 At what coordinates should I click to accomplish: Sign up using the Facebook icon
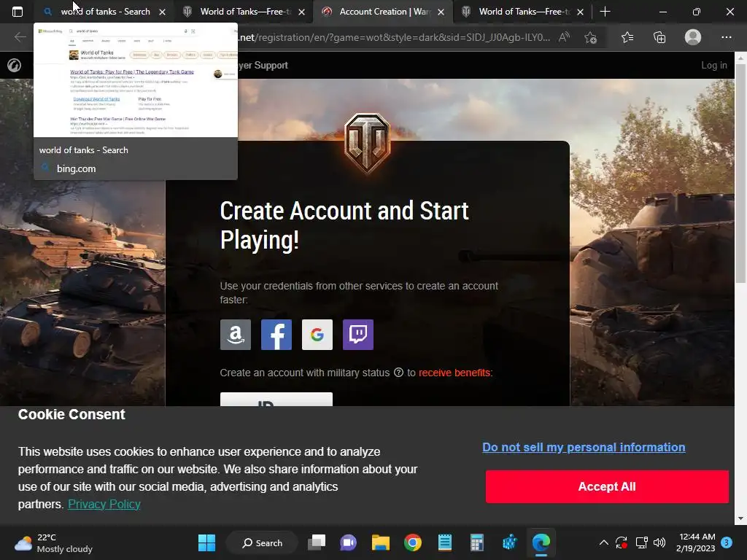click(276, 335)
